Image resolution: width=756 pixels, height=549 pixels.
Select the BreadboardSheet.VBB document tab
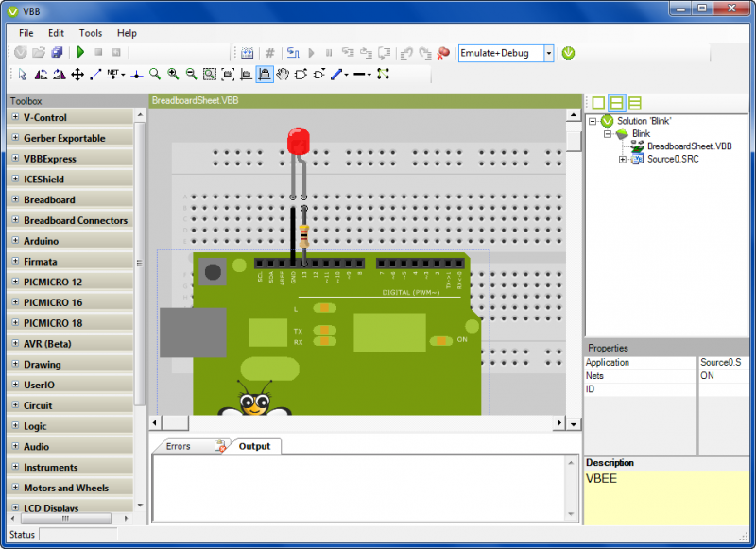(x=196, y=100)
